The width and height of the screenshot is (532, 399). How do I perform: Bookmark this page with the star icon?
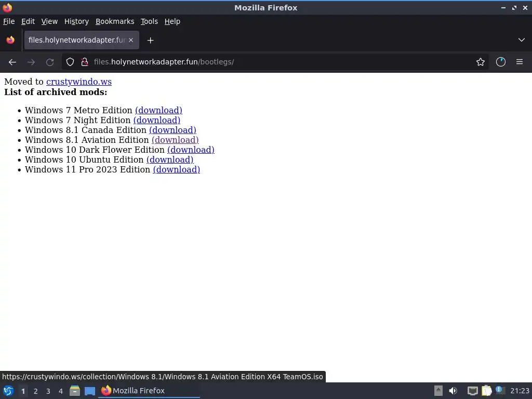481,62
